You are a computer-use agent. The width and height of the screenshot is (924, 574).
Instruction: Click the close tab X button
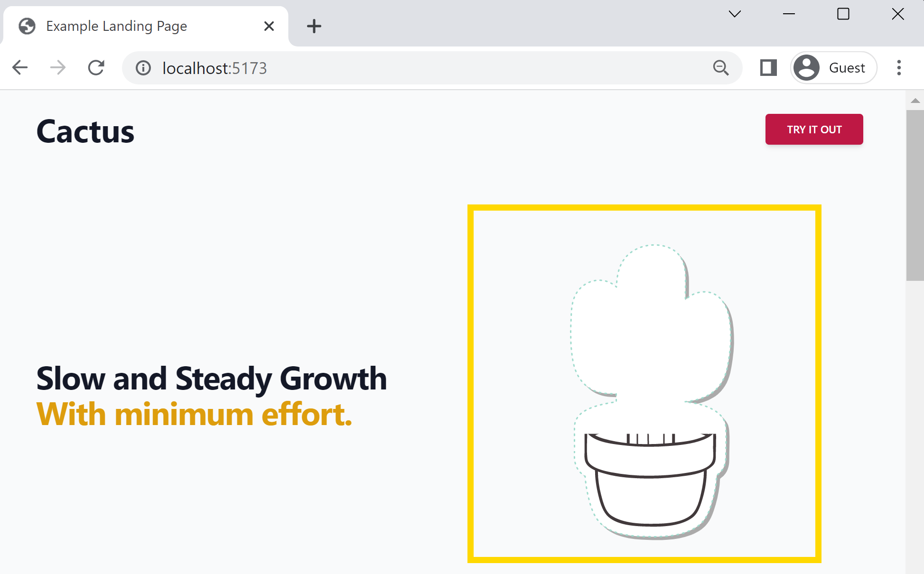coord(269,27)
